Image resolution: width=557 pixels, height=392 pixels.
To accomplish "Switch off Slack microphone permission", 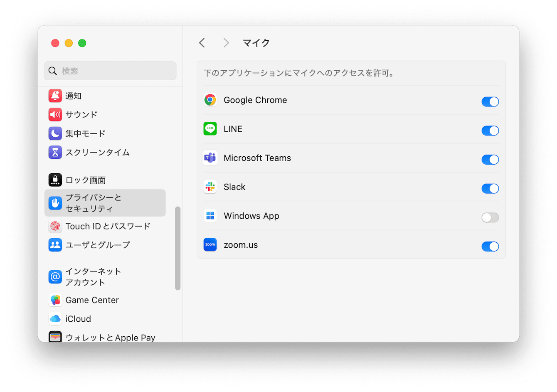I will (x=490, y=188).
